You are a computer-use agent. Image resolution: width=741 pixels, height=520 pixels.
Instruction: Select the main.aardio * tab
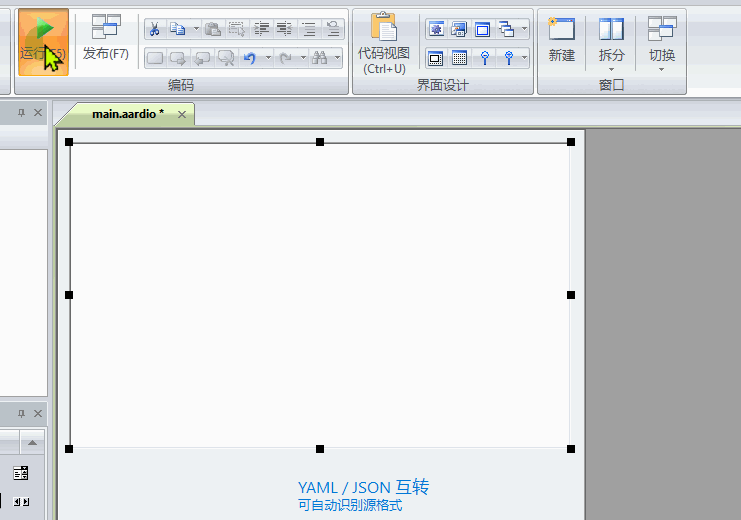[128, 114]
